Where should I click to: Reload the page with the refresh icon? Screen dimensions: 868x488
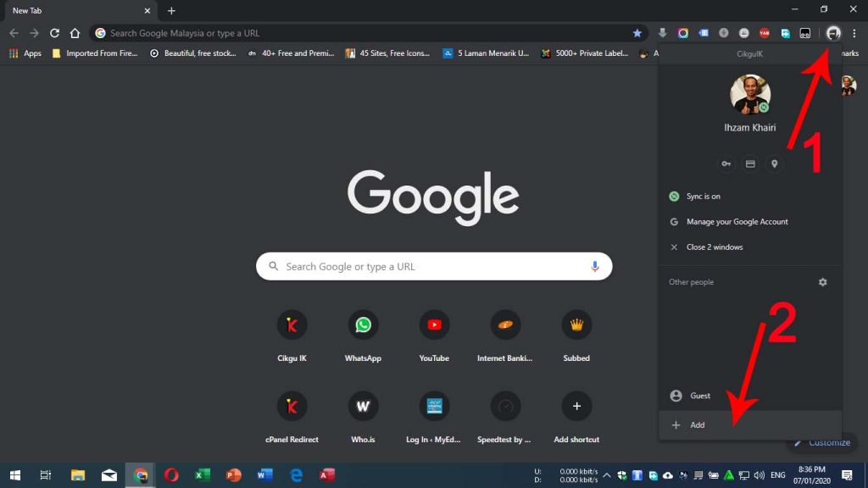pos(54,33)
